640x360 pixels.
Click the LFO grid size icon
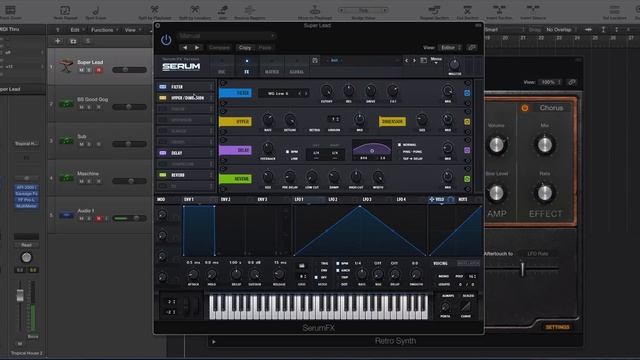coord(302,266)
